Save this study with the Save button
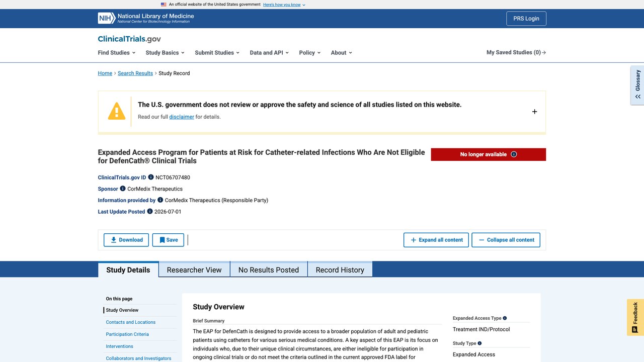Viewport: 644px width, 362px height. (168, 240)
